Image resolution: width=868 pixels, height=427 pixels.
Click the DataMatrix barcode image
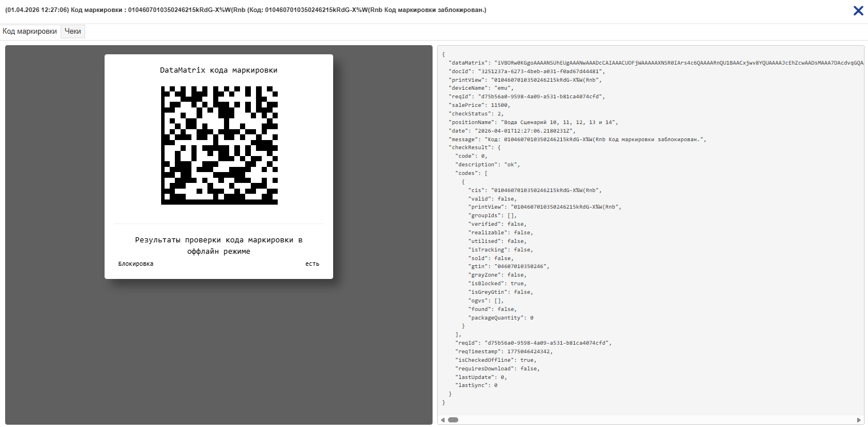coord(219,145)
